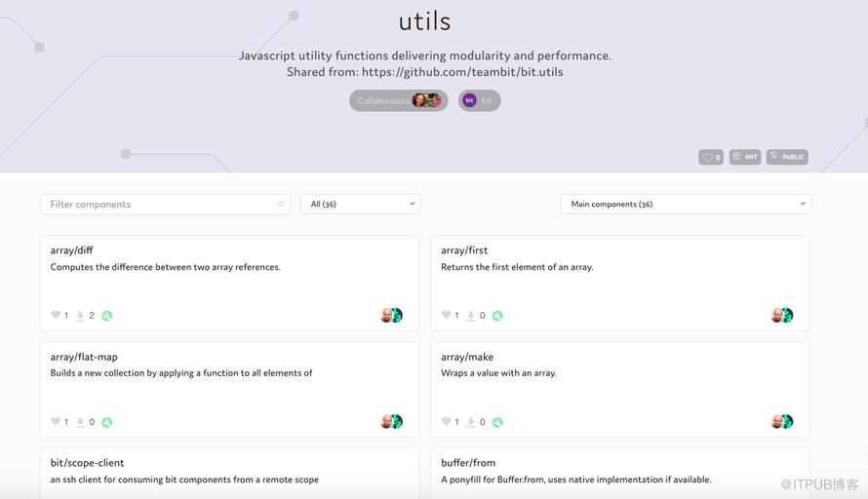Open contributor avatars on array/make card
Screen dimensions: 868x499
782,422
